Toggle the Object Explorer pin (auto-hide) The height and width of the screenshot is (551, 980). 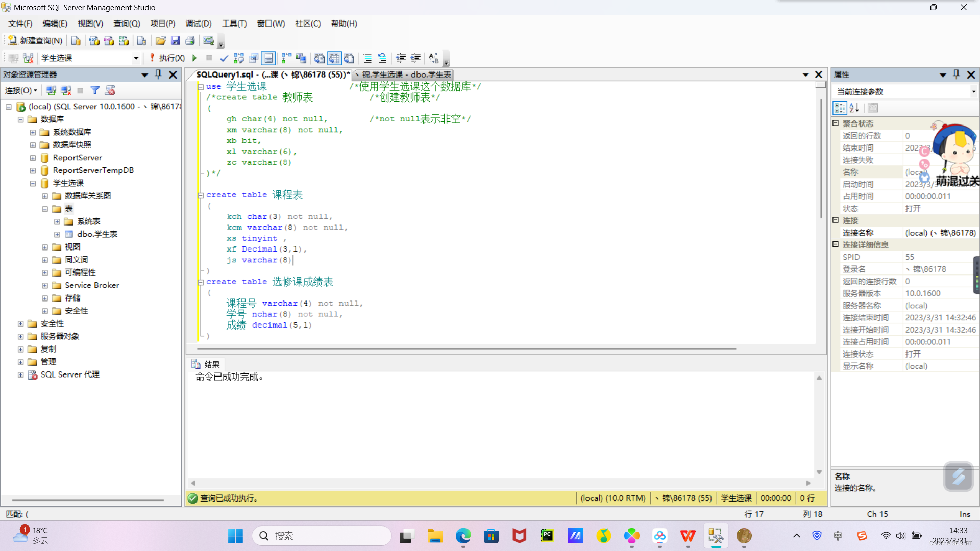coord(158,74)
